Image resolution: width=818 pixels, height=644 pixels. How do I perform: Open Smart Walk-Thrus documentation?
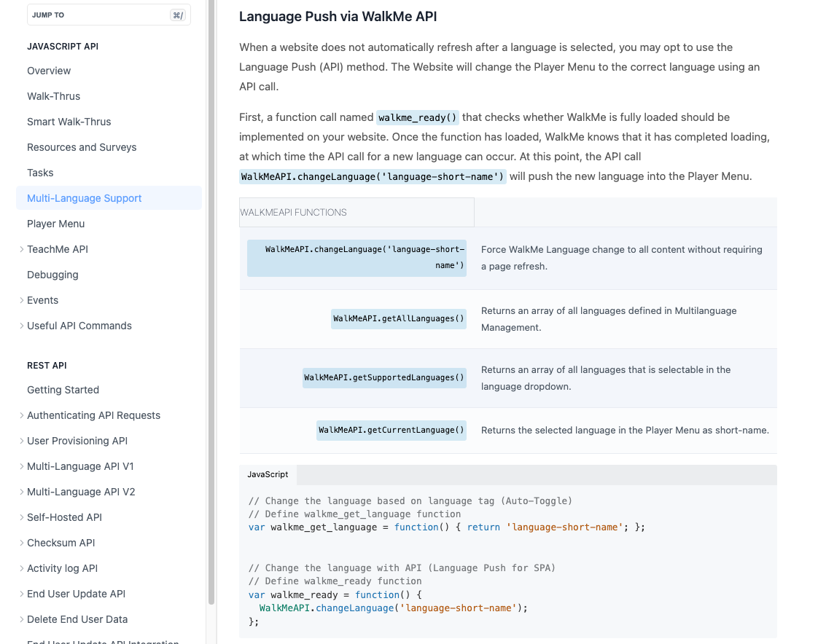point(69,122)
